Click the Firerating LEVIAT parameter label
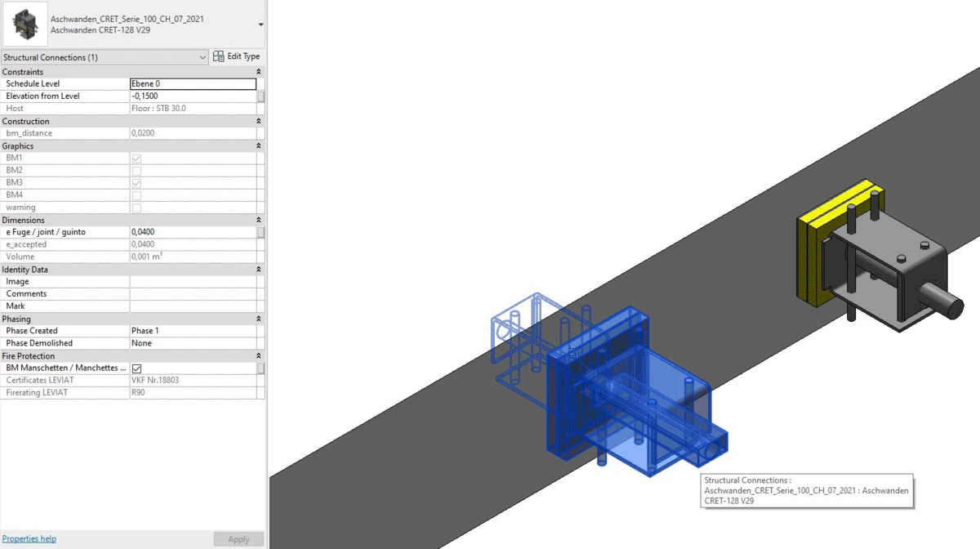Image resolution: width=980 pixels, height=549 pixels. pyautogui.click(x=37, y=392)
